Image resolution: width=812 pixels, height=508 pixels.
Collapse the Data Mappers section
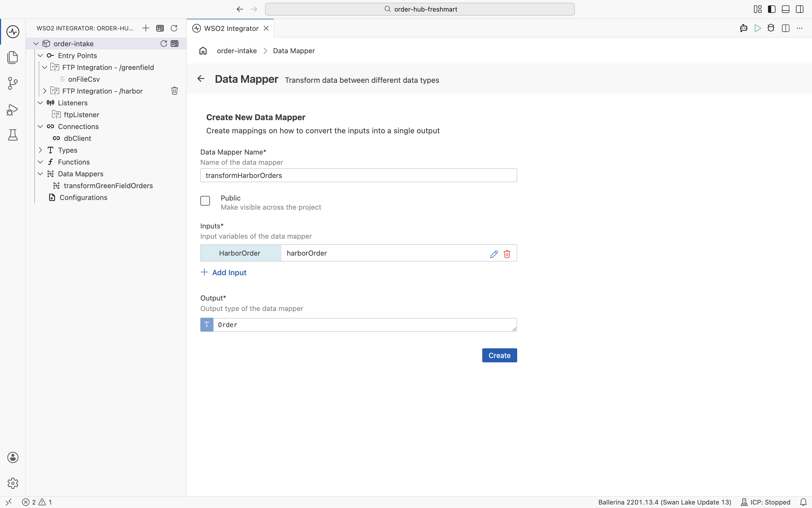pyautogui.click(x=40, y=174)
